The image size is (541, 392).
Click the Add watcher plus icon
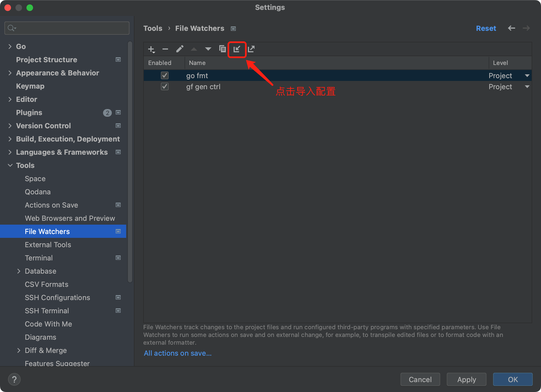[x=151, y=49]
